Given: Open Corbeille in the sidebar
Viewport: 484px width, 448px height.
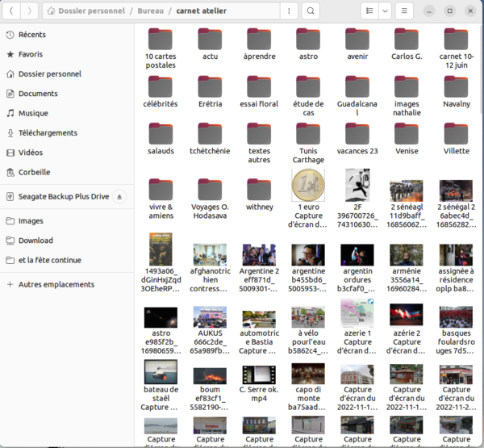Looking at the screenshot, I should point(34,172).
